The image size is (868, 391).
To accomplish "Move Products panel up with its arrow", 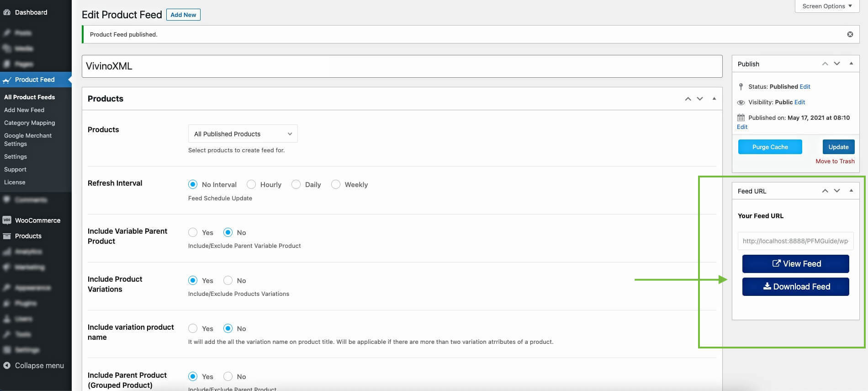I will pyautogui.click(x=688, y=99).
